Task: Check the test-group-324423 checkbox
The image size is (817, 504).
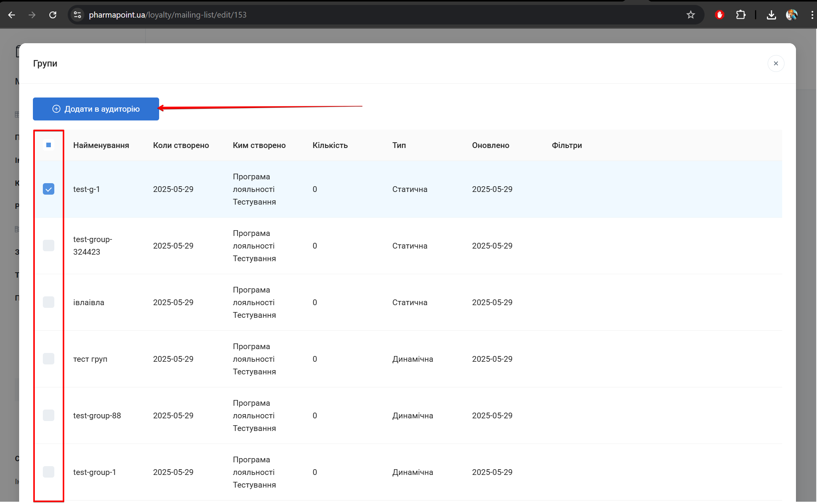Action: pyautogui.click(x=49, y=245)
